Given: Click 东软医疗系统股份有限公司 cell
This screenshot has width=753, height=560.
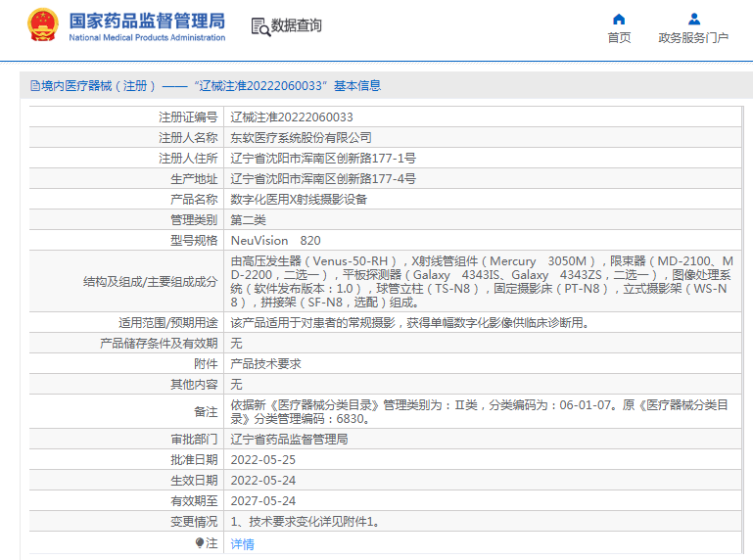Looking at the screenshot, I should coord(302,138).
